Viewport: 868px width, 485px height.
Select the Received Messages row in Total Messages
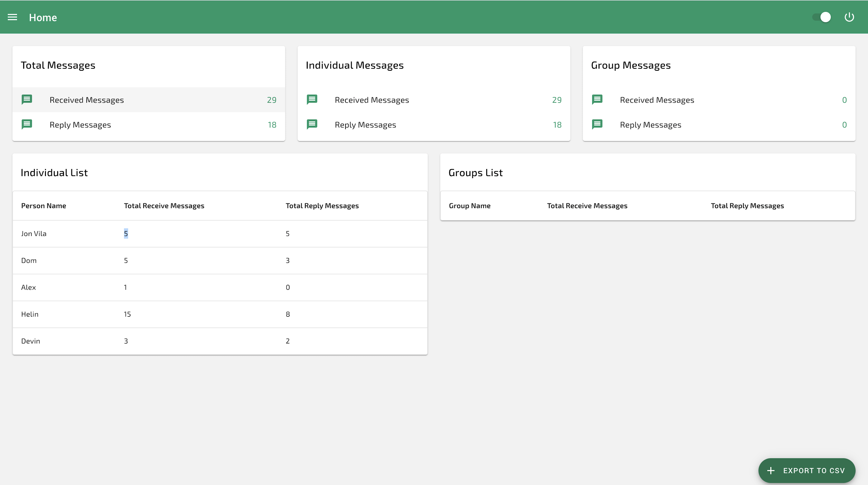pos(149,100)
